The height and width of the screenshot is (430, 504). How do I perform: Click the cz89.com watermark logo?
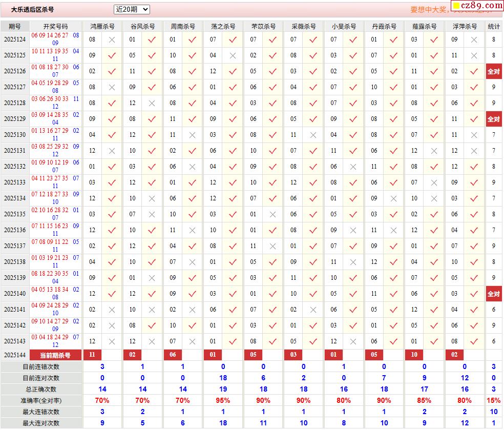[x=476, y=6]
